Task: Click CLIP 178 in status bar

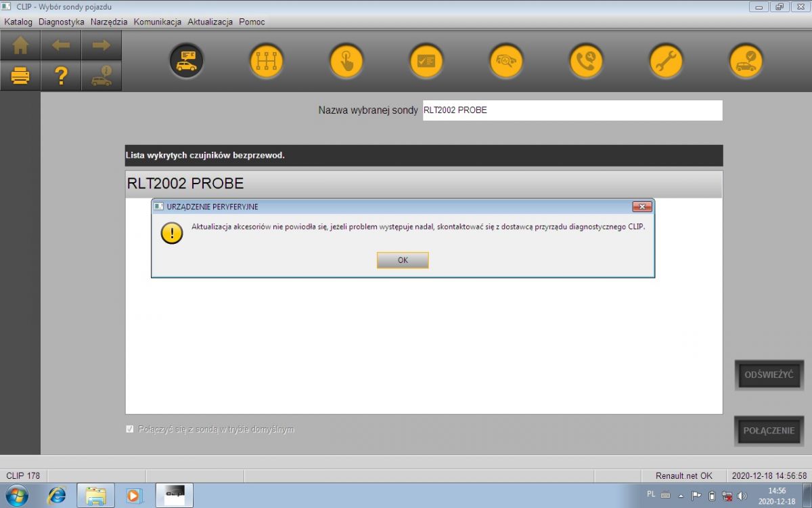Action: click(24, 476)
